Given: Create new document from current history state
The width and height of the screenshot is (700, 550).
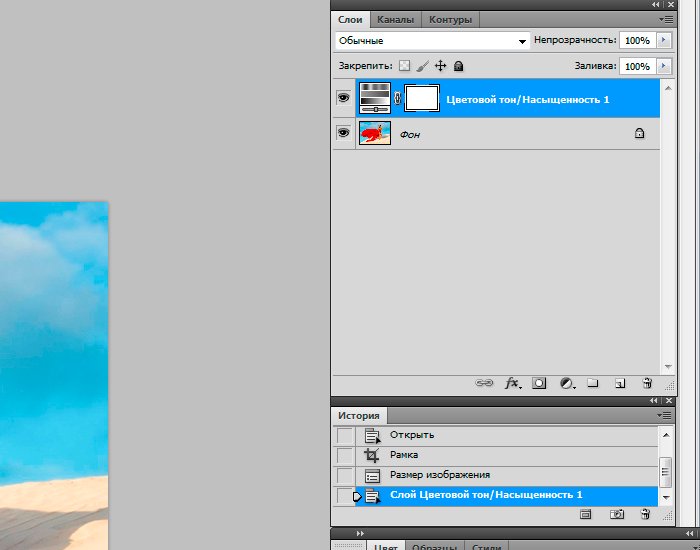Looking at the screenshot, I should pyautogui.click(x=586, y=514).
